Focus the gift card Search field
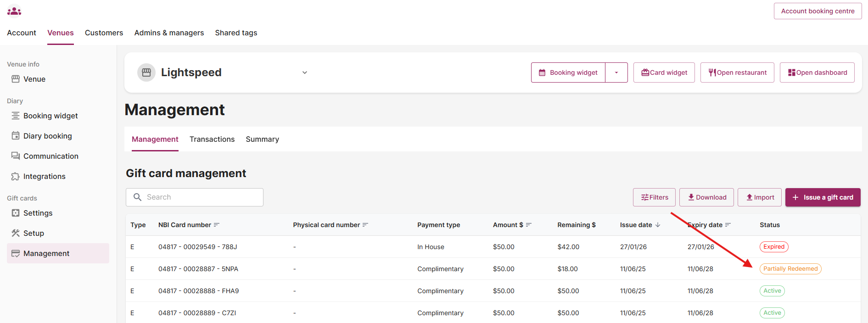 point(202,197)
